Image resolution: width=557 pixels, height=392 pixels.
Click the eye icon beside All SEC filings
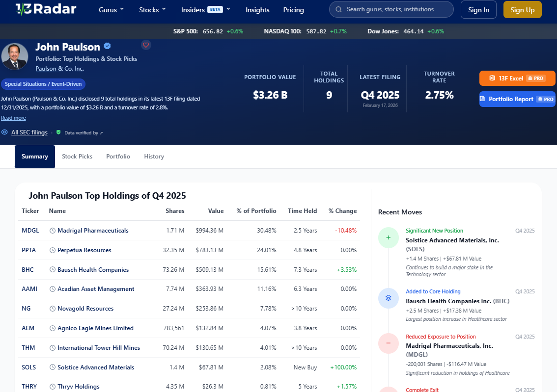pyautogui.click(x=4, y=132)
